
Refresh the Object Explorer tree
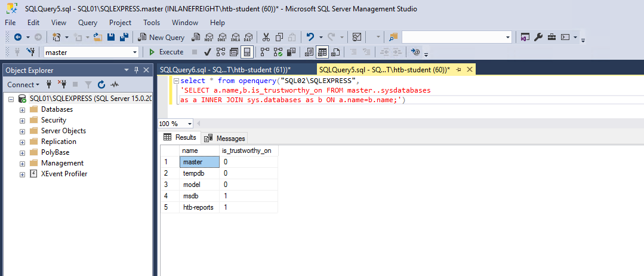coord(101,85)
